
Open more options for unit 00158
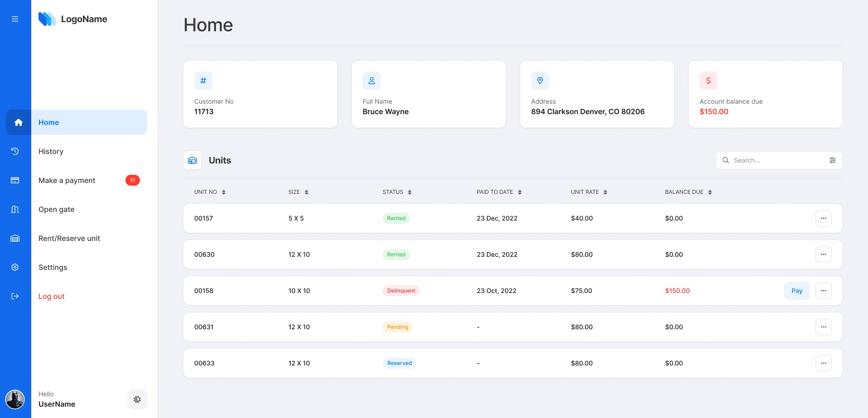pos(824,291)
